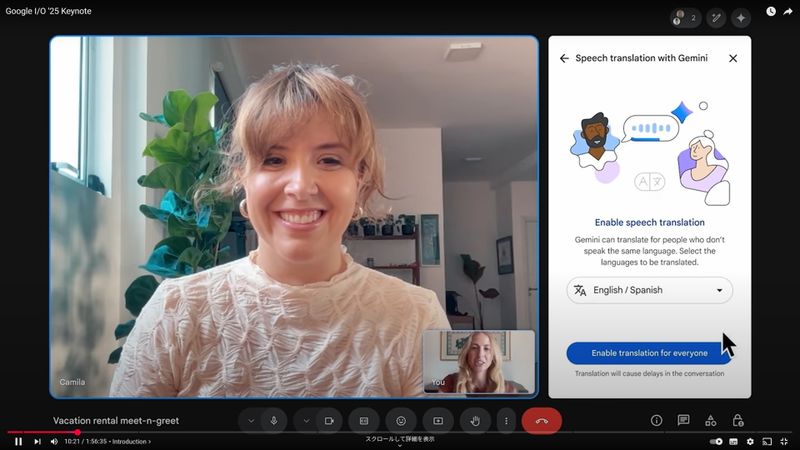The width and height of the screenshot is (800, 450).
Task: Mute the microphone in Meet toolbar
Action: pos(274,421)
